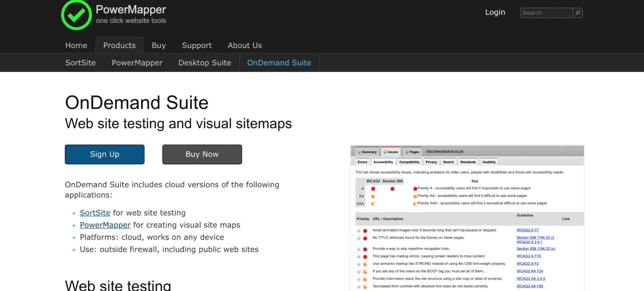644x291 pixels.
Task: Expand the animated images issue row
Action: (x=359, y=230)
